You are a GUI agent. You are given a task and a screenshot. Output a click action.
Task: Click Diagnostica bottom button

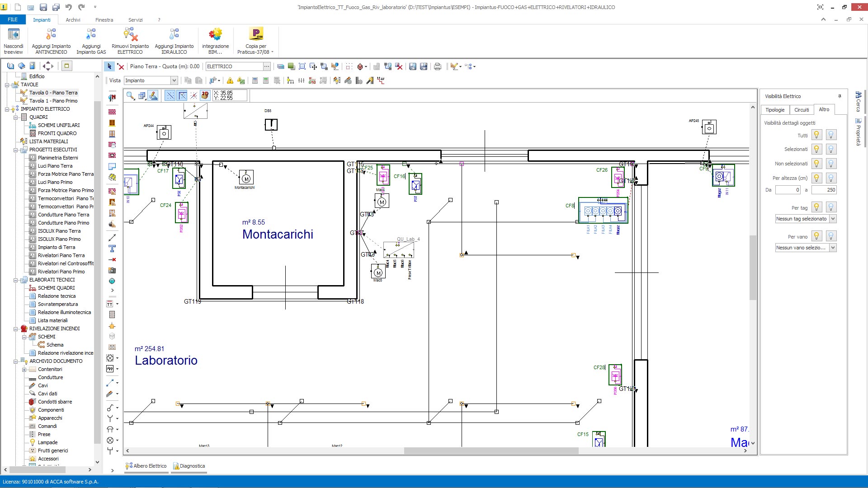click(189, 466)
